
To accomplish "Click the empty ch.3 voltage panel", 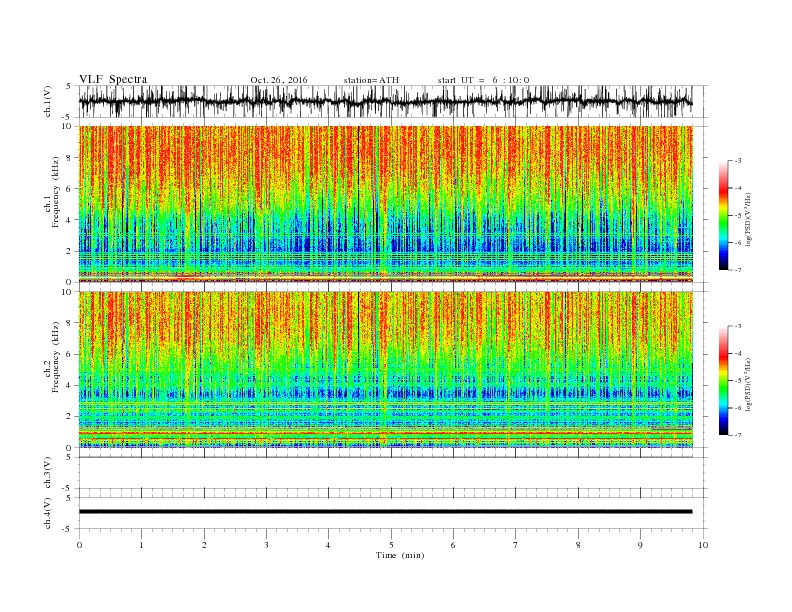I will [x=393, y=473].
